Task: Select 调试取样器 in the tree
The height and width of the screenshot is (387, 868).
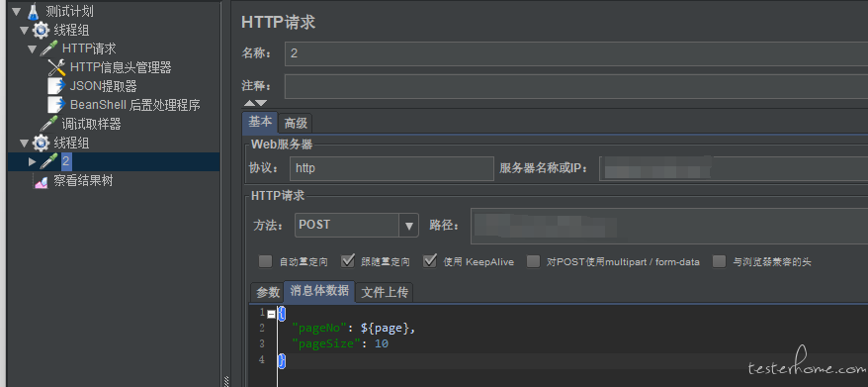Action: (91, 124)
